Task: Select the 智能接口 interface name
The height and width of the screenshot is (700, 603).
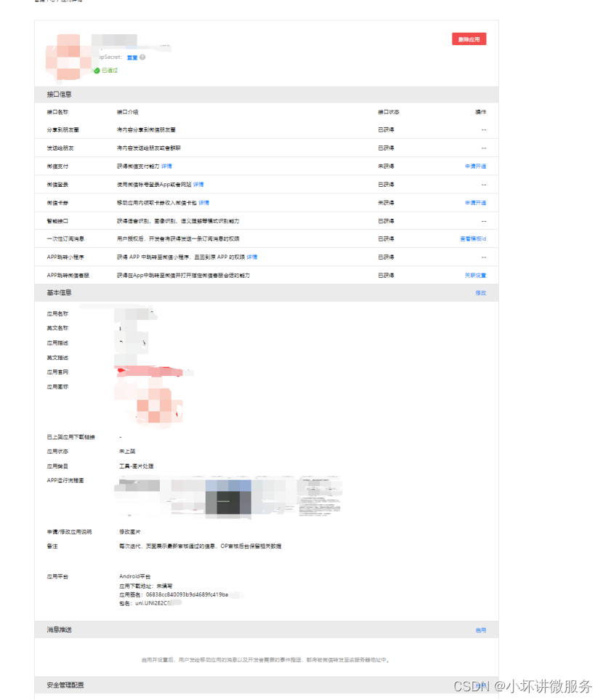Action: pos(57,221)
